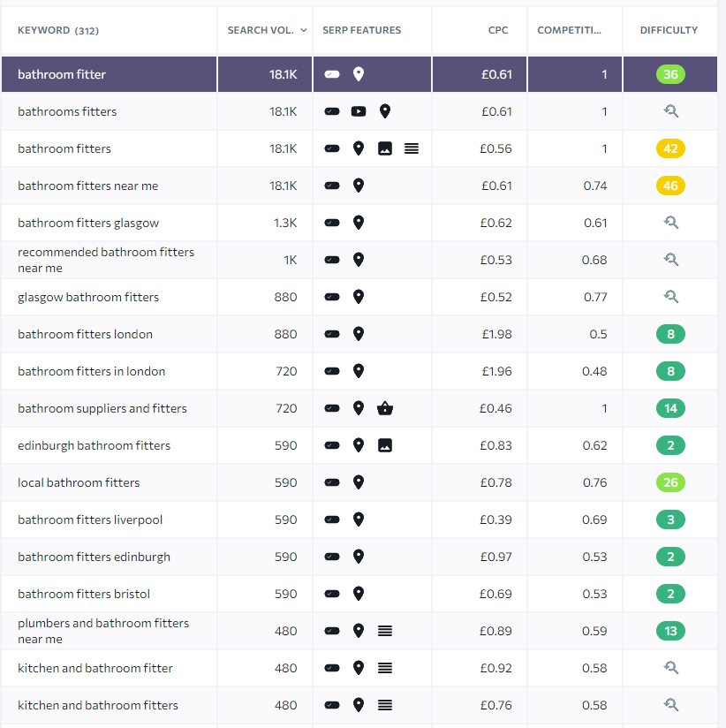
Task: Click the yellow 42 difficulty badge
Action: [670, 148]
